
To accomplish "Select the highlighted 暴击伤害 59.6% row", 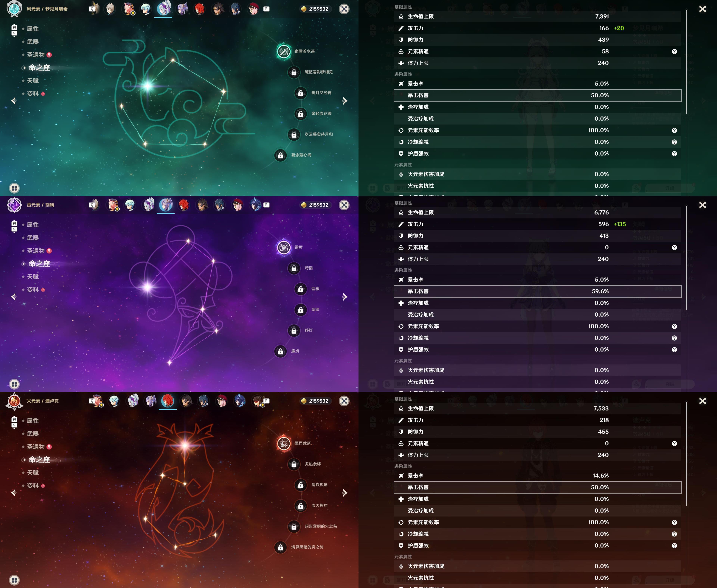I will click(x=537, y=291).
